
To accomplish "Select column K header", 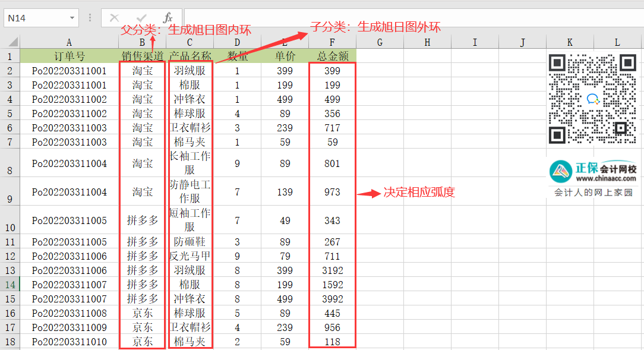I will [570, 42].
